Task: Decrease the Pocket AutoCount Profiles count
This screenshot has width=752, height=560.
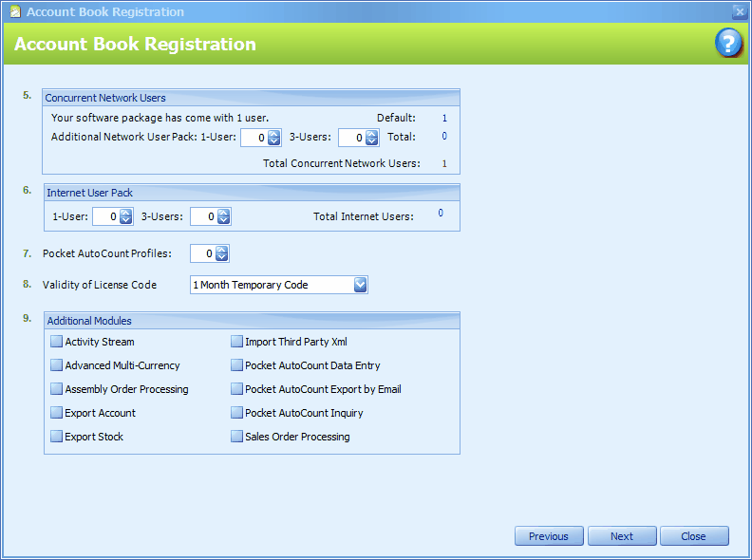Action: point(221,257)
